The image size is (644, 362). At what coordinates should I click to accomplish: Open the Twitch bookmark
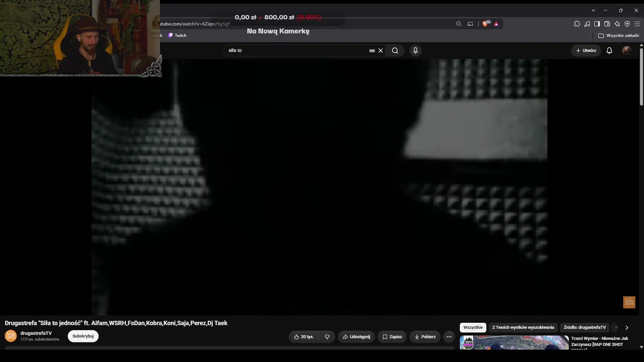click(177, 36)
